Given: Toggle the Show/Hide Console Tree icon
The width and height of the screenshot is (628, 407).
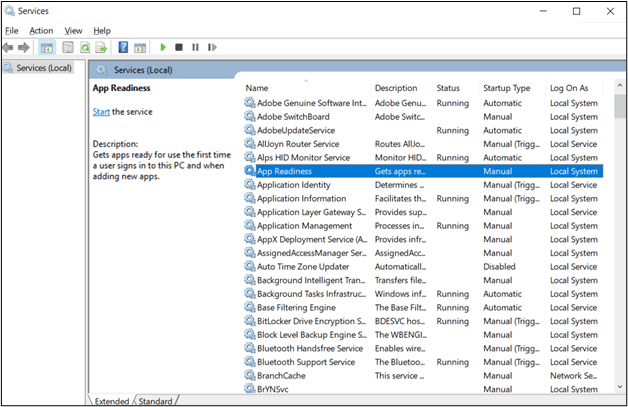Looking at the screenshot, I should click(x=46, y=47).
